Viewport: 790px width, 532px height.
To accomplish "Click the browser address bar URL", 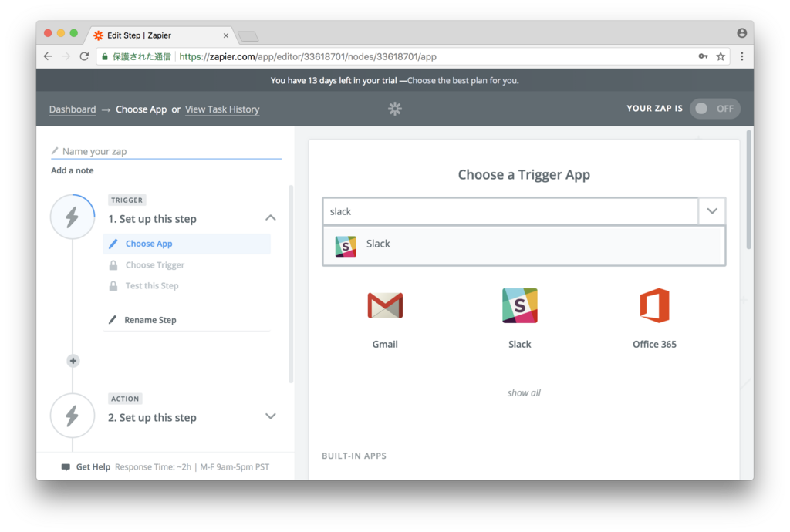I will [308, 56].
